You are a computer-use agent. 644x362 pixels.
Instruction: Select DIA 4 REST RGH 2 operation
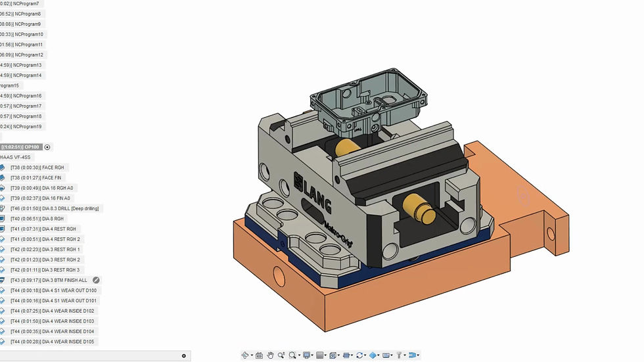(45, 239)
